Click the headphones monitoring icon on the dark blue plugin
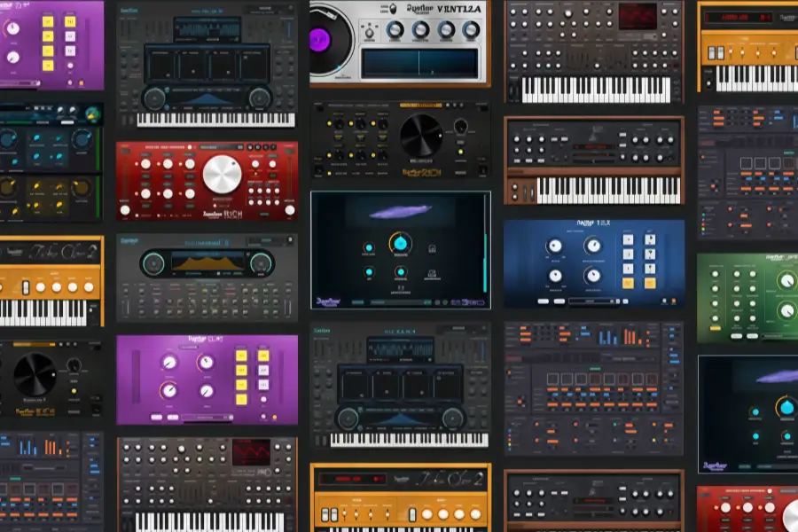 pos(431,248)
